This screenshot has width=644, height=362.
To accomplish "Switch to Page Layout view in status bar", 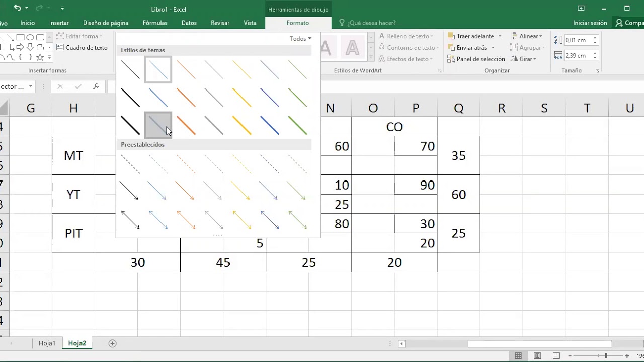I will point(537,356).
